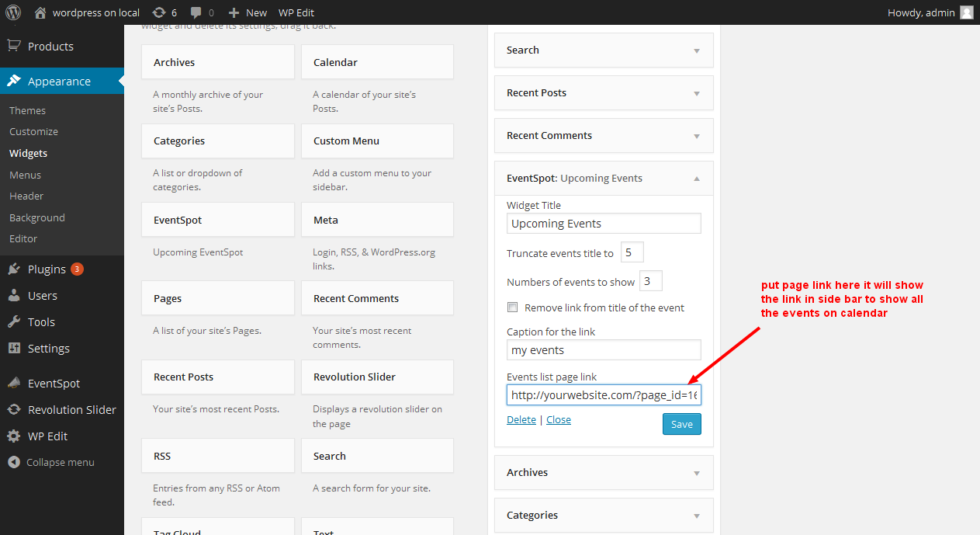Select the available RSS widget
This screenshot has width=980, height=535.
pyautogui.click(x=218, y=456)
